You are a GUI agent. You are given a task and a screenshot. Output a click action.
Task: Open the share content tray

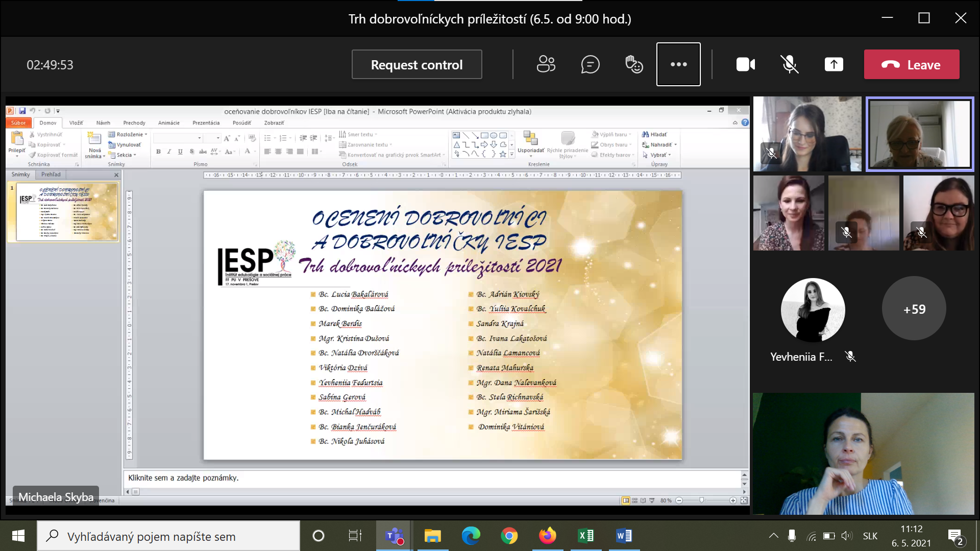834,64
